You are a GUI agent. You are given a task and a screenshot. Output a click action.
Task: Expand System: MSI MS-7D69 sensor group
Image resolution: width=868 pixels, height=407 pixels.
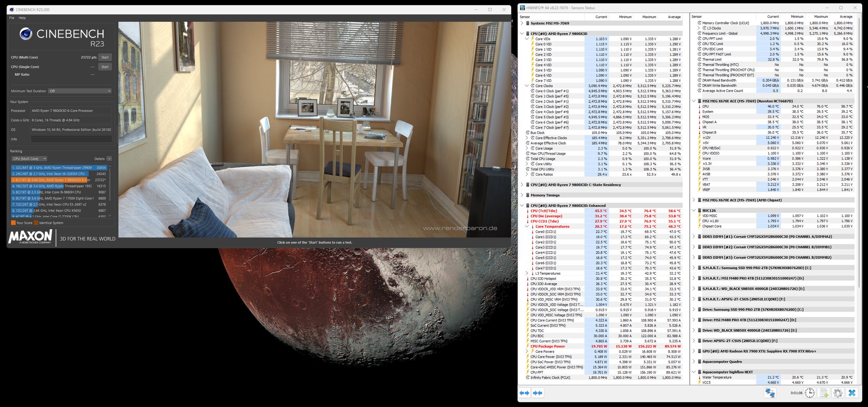(x=521, y=23)
